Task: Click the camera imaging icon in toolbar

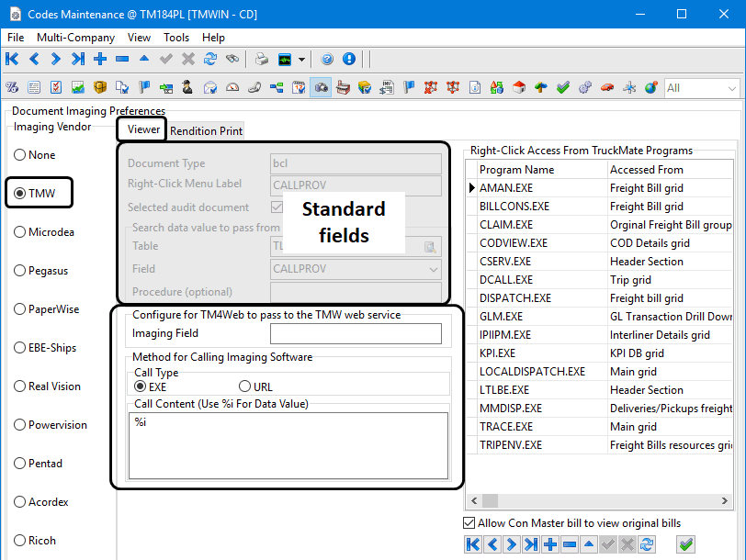Action: coord(322,88)
